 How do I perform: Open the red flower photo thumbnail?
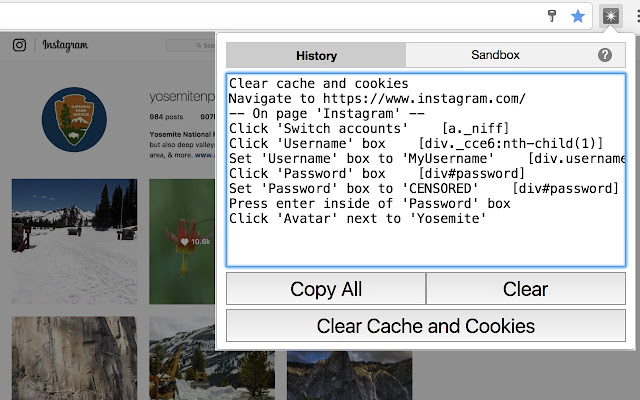point(182,241)
